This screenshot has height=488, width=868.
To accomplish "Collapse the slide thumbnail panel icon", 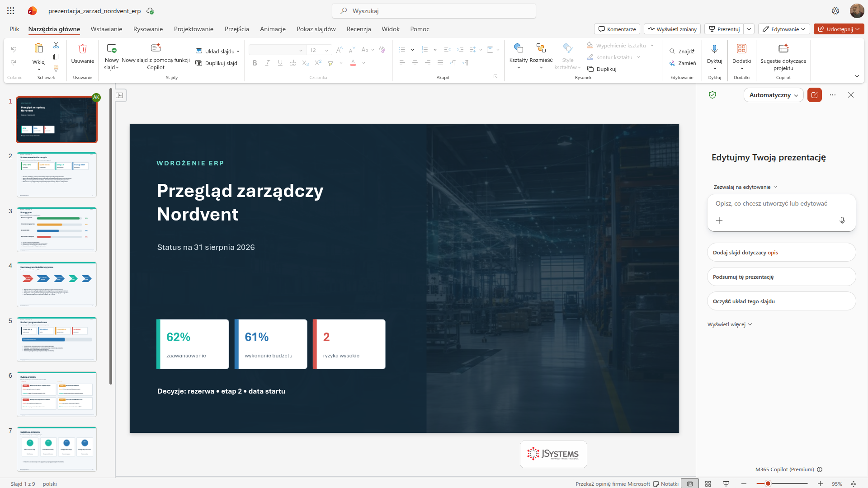I will point(119,95).
